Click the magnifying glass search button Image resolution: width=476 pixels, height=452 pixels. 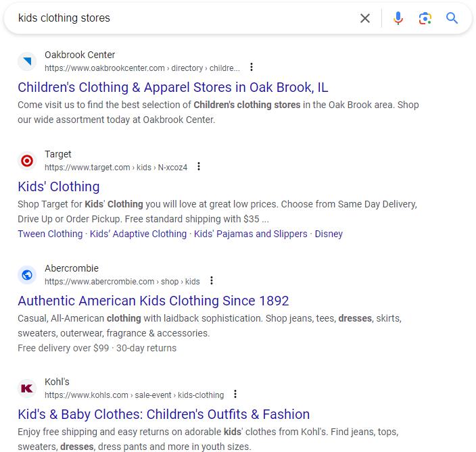pos(452,18)
